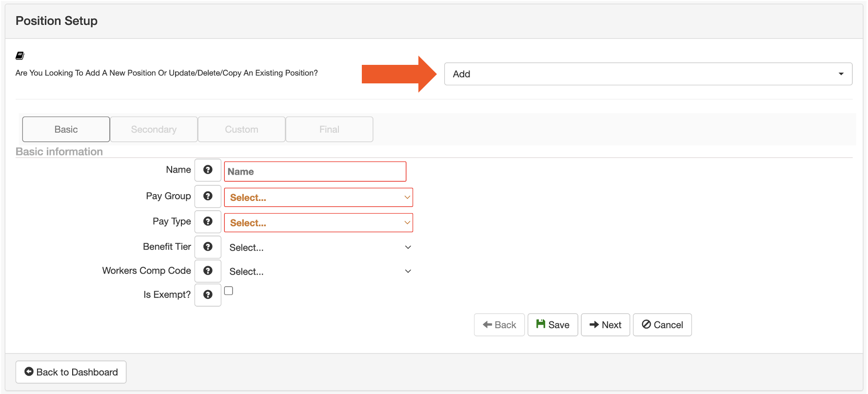This screenshot has height=394, width=868.
Task: Open Benefit Tier help icon
Action: click(208, 247)
